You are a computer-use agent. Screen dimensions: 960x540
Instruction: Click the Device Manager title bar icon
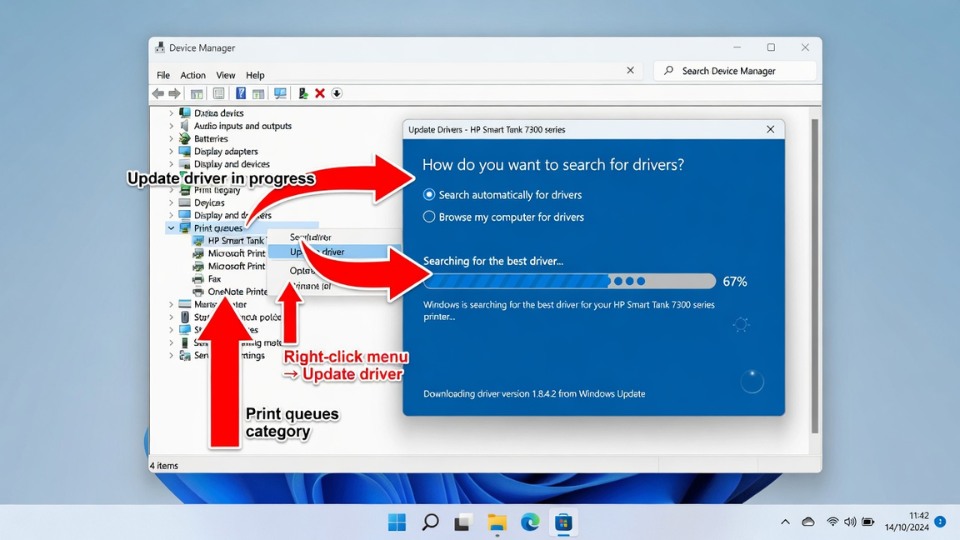pyautogui.click(x=160, y=48)
